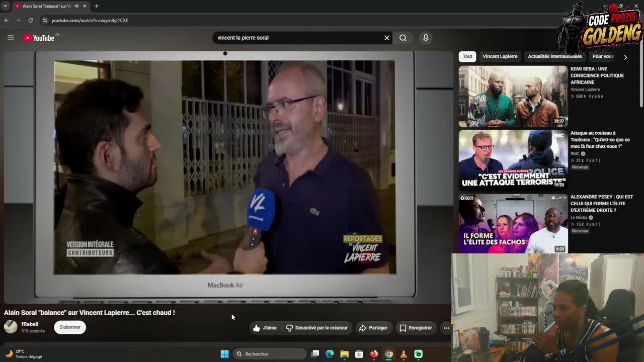
Task: Launch Microsoft Edge from the taskbar
Action: [330, 354]
